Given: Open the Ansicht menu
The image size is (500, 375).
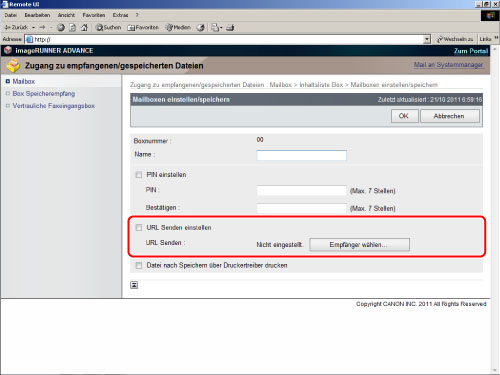Looking at the screenshot, I should pos(66,15).
